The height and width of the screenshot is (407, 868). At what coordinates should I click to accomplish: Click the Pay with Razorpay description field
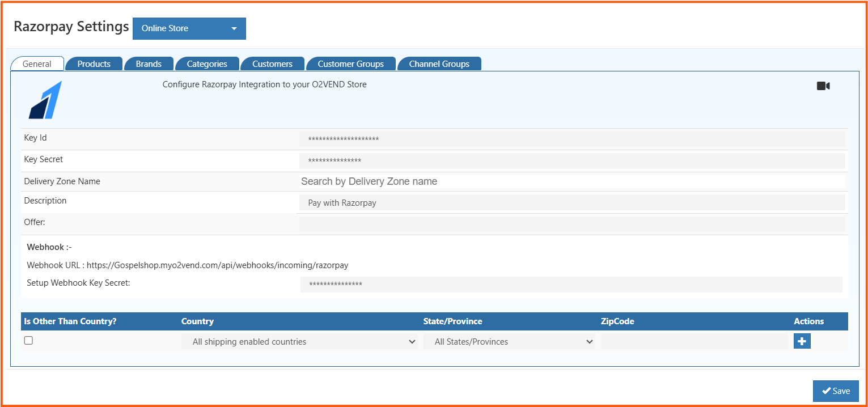(x=572, y=202)
